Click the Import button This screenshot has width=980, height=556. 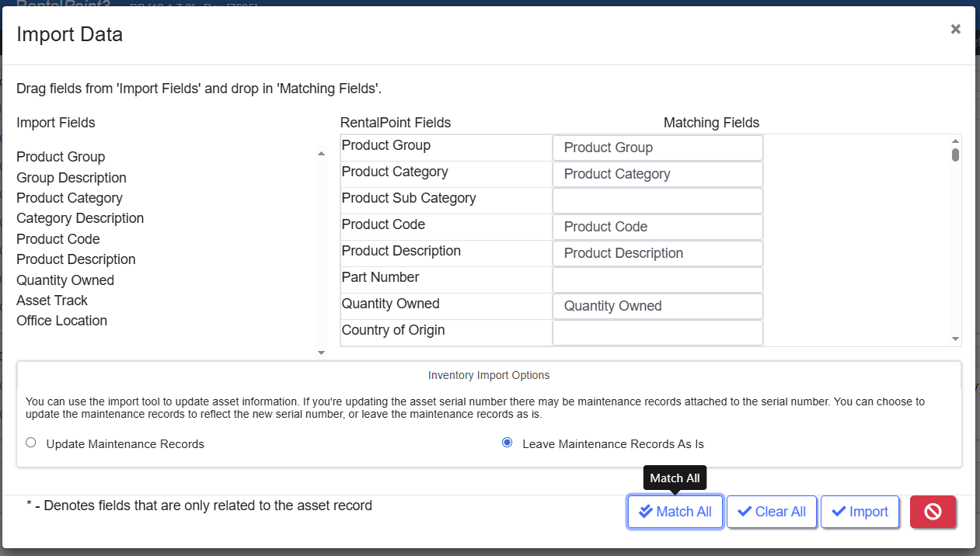(x=860, y=512)
